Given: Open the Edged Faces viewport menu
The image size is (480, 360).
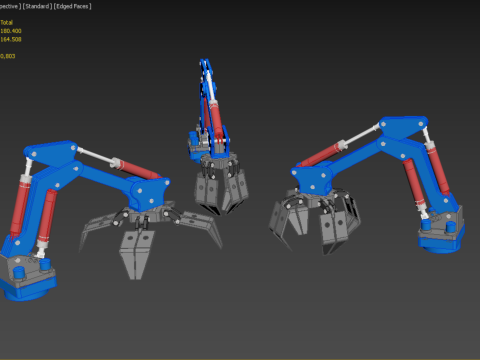Looking at the screenshot, I should tap(73, 6).
